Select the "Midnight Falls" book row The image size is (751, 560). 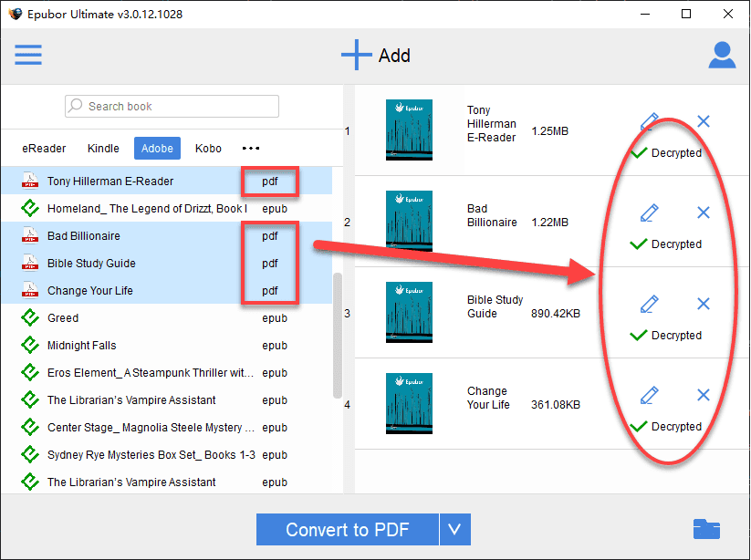[x=167, y=345]
